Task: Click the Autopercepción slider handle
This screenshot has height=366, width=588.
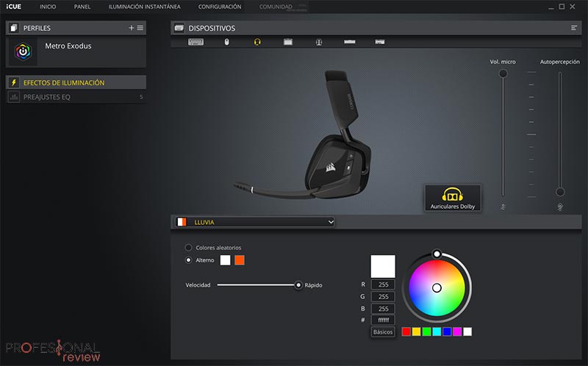Action: coord(560,192)
